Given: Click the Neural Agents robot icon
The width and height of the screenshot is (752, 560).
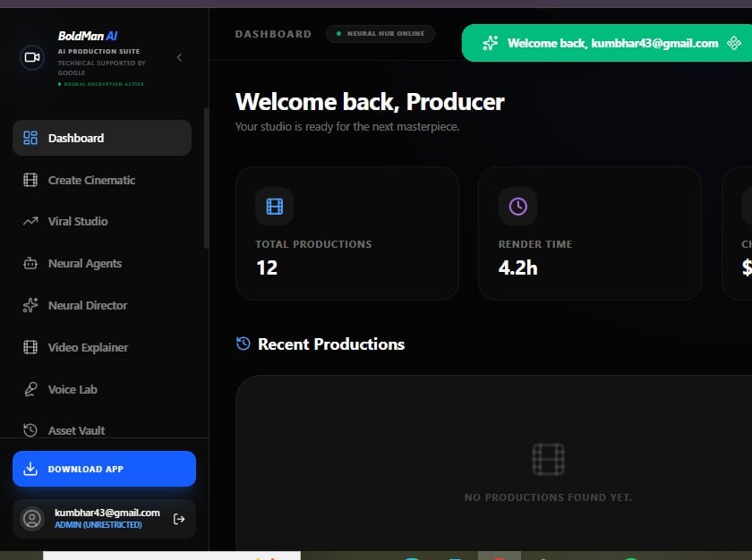Looking at the screenshot, I should click(30, 264).
